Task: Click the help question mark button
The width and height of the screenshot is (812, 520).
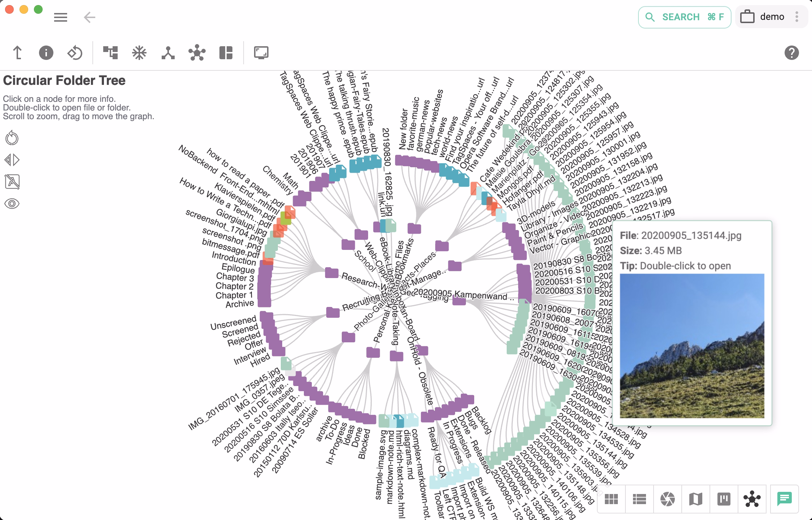Action: click(x=791, y=53)
